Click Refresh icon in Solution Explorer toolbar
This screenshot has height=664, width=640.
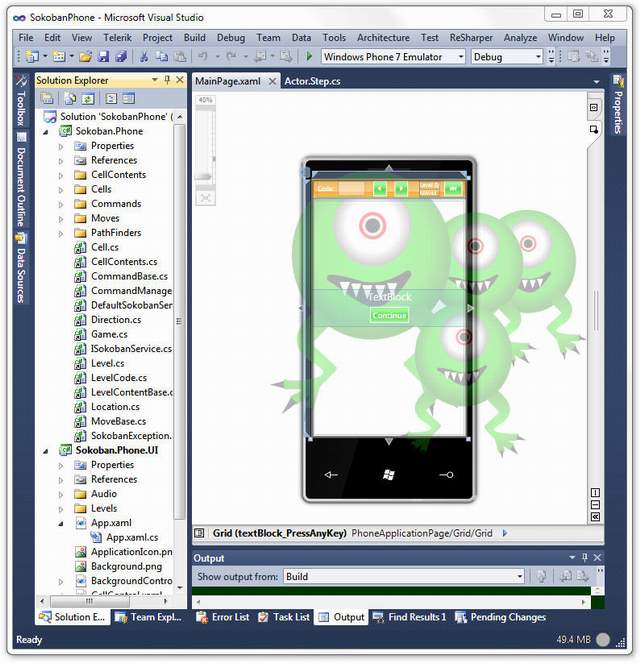click(88, 99)
